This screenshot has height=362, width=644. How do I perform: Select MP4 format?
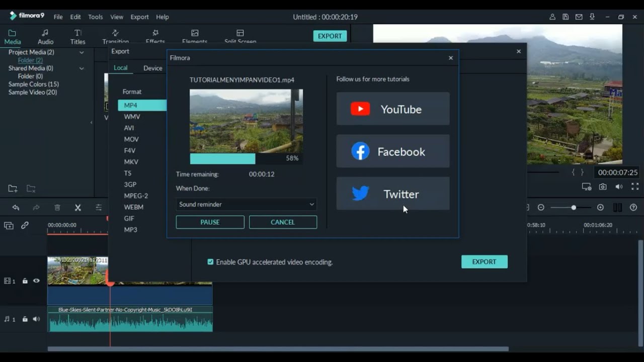point(142,105)
